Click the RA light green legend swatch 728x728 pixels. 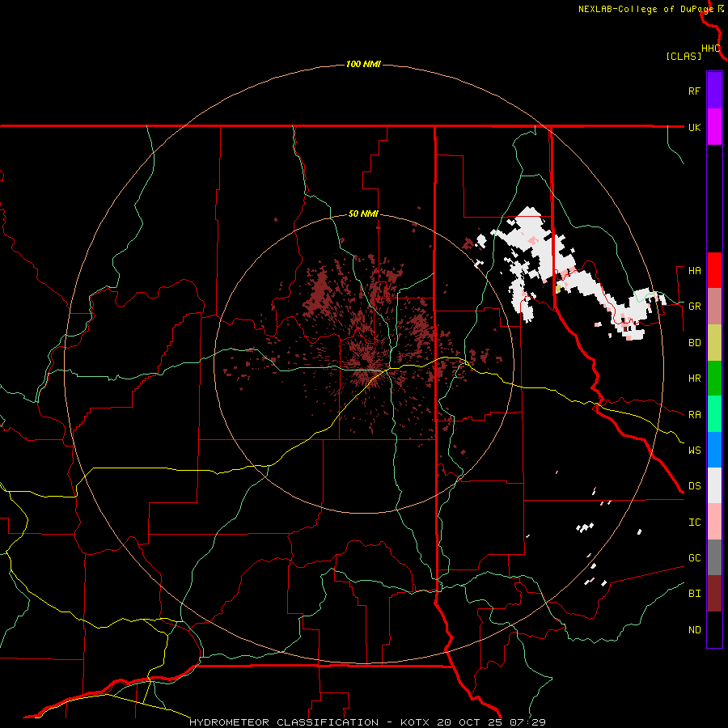(714, 414)
